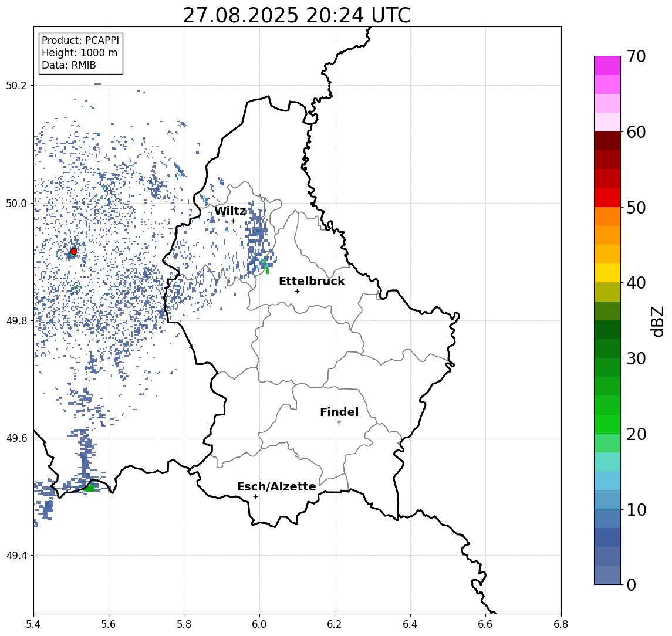The image size is (672, 636).
Task: Click the Wiltz city label
Action: (x=230, y=211)
